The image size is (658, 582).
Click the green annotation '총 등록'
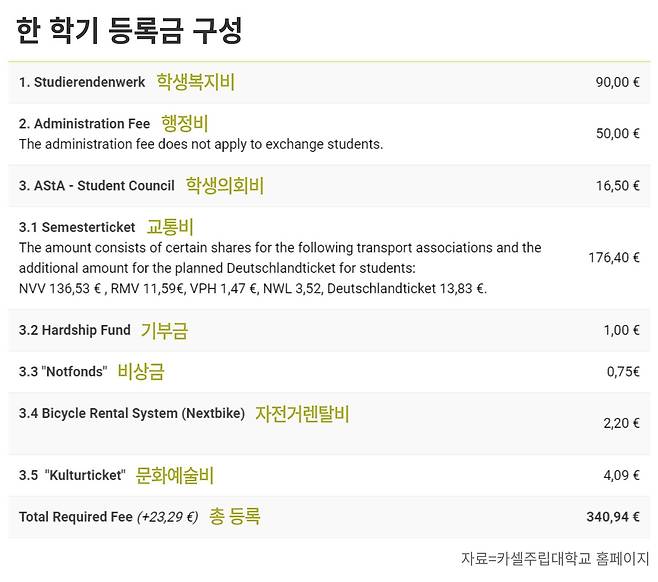click(x=235, y=516)
